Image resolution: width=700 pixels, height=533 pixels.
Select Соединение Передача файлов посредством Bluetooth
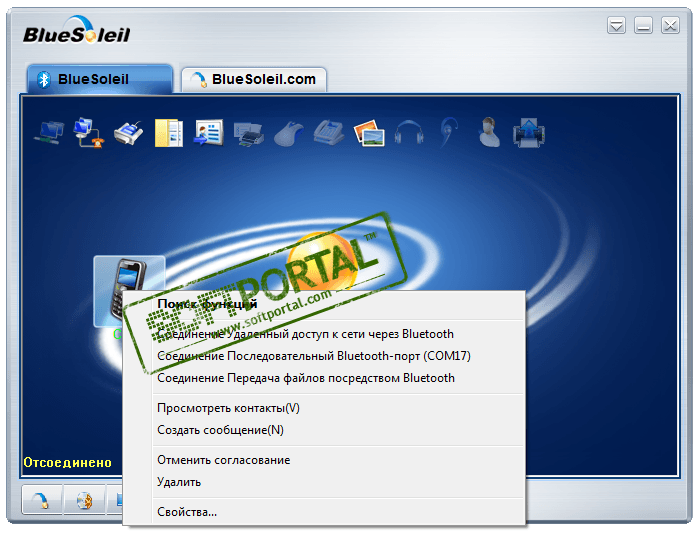(x=338, y=378)
